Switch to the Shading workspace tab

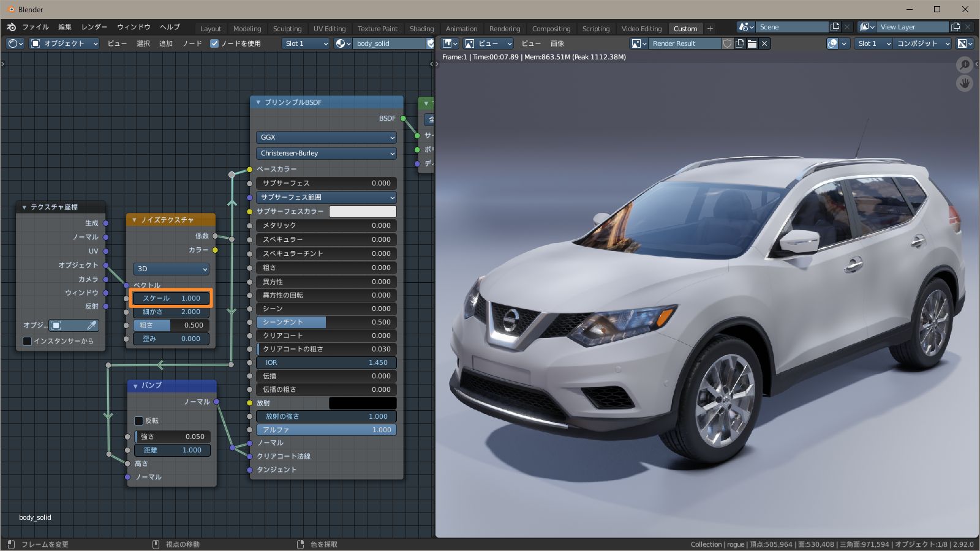[x=421, y=29]
